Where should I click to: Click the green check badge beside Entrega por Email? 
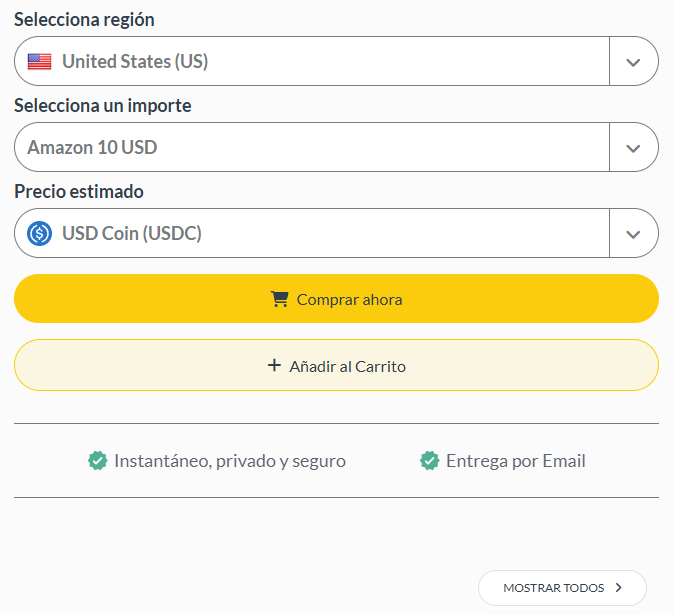(429, 461)
